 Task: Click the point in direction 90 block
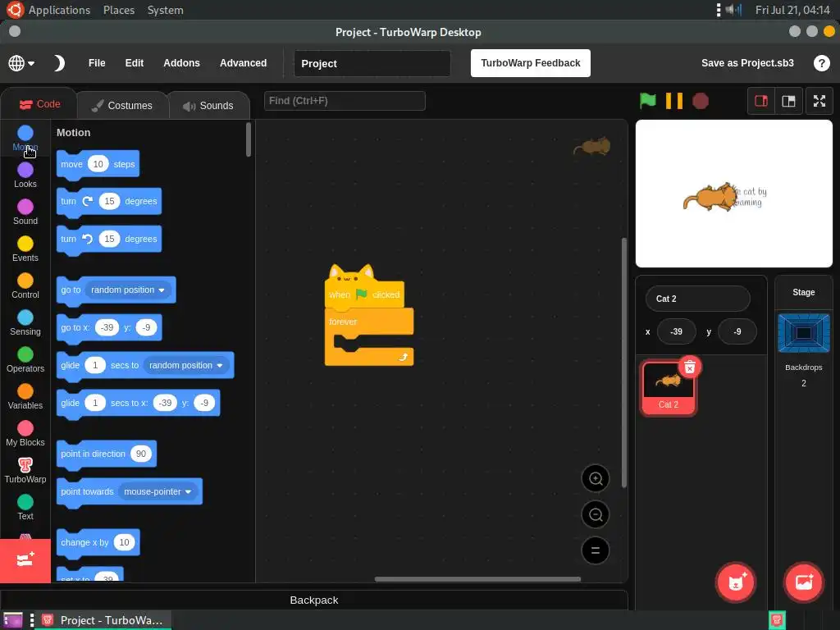pos(94,454)
